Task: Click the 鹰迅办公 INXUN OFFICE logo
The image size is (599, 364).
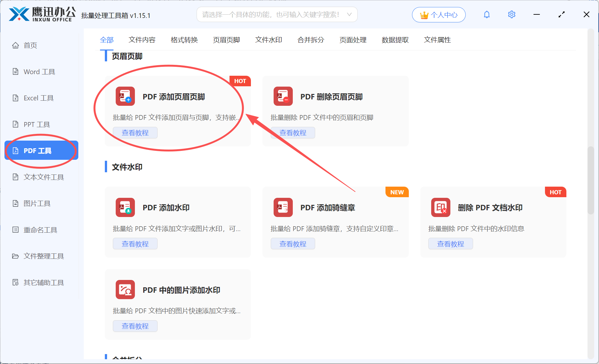Action: 42,14
